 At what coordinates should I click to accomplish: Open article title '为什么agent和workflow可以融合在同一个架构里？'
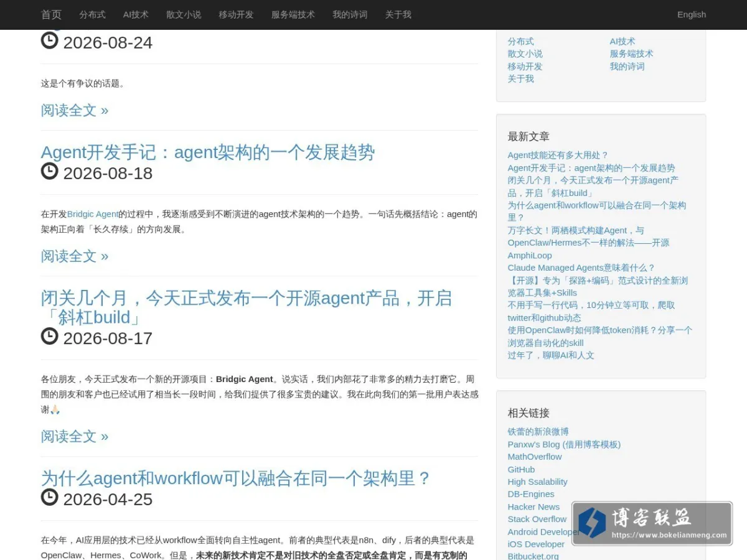(x=237, y=478)
